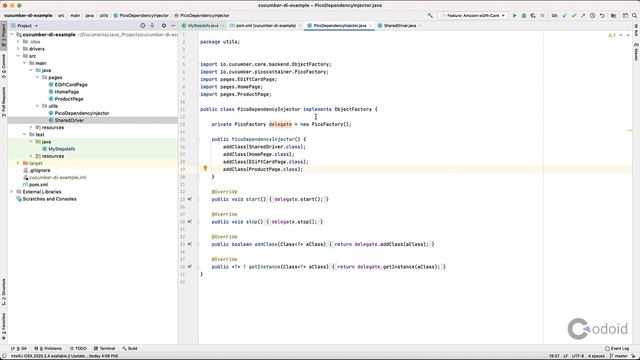The width and height of the screenshot is (640, 360).
Task: Open Problems tool window
Action: click(x=48, y=349)
